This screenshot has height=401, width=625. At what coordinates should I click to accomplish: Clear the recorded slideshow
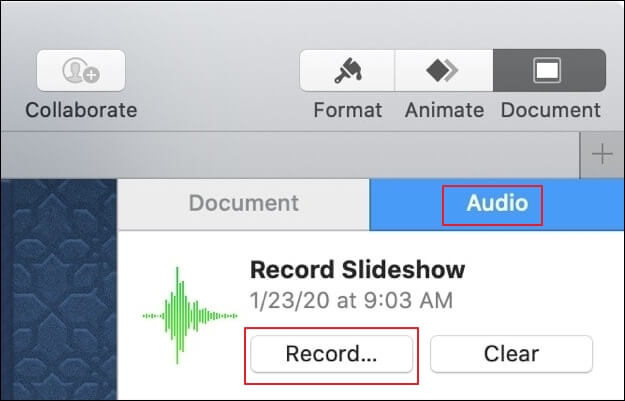coord(511,354)
